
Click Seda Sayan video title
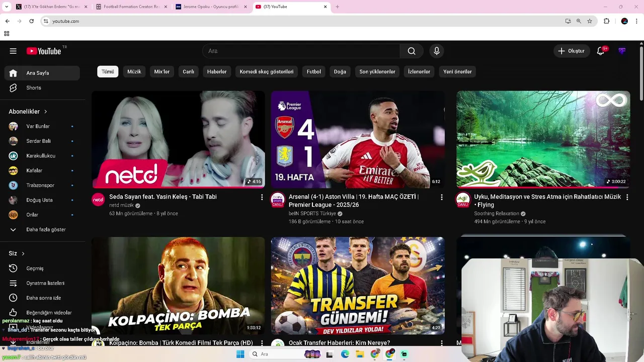(x=163, y=197)
